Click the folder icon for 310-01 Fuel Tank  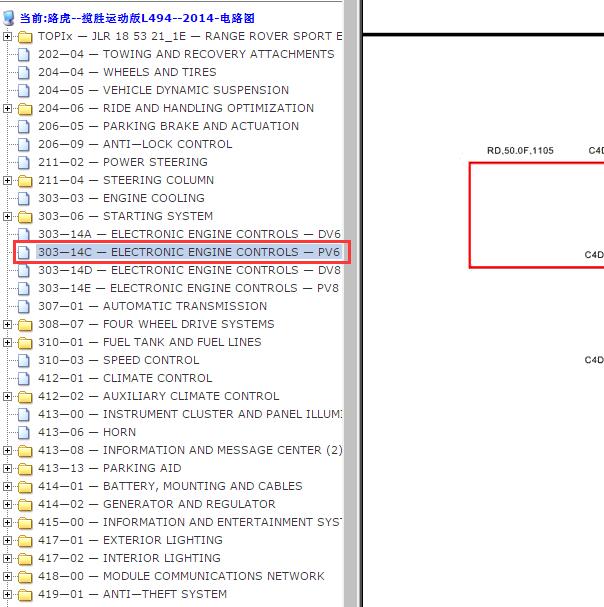[x=25, y=343]
